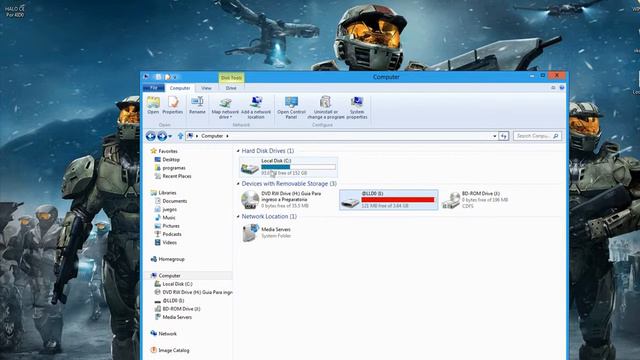This screenshot has height=360, width=640.
Task: Switch to the View ribbon tab
Action: click(206, 88)
